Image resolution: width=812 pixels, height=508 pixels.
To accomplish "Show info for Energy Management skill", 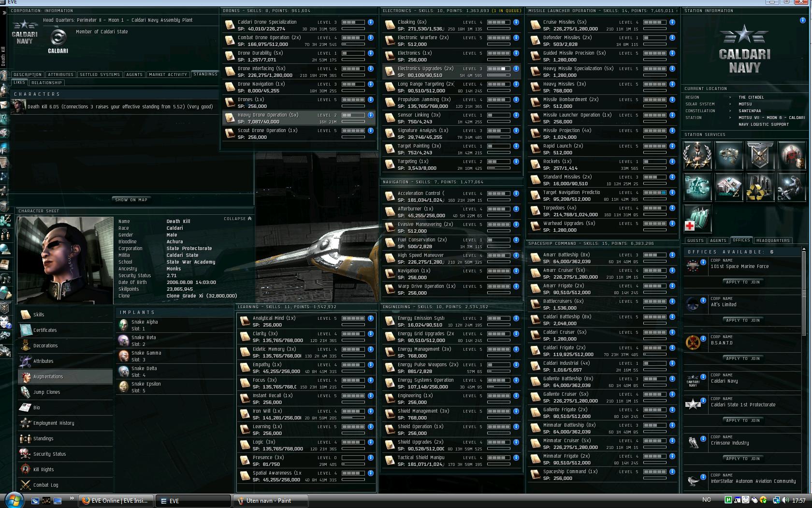I will tap(516, 349).
